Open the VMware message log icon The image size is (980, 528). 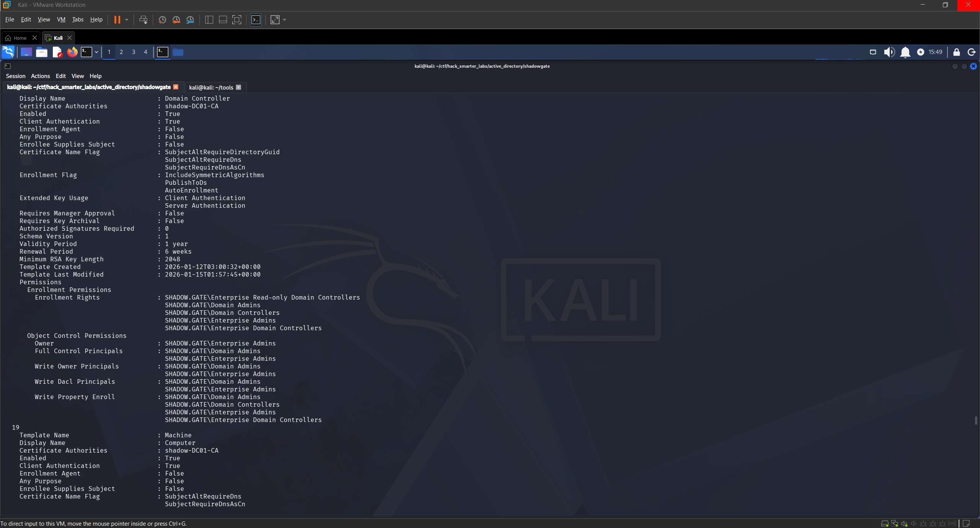[x=966, y=523]
